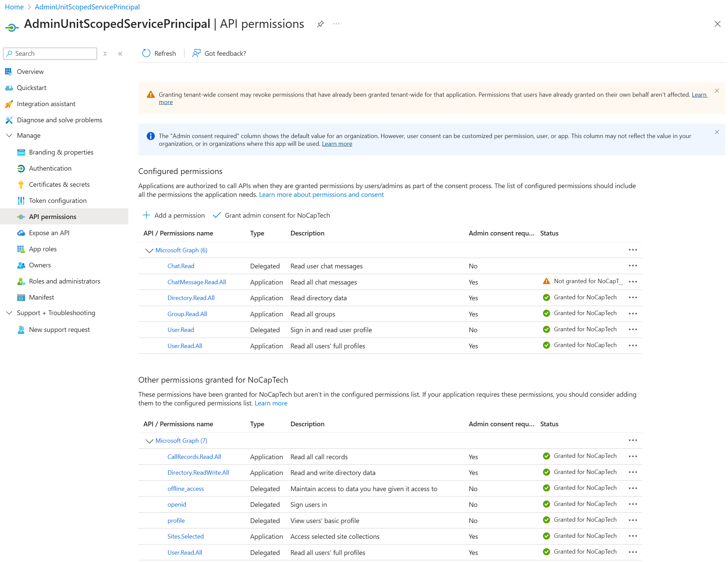Dismiss the tenant-wide consent warning banner

[717, 91]
